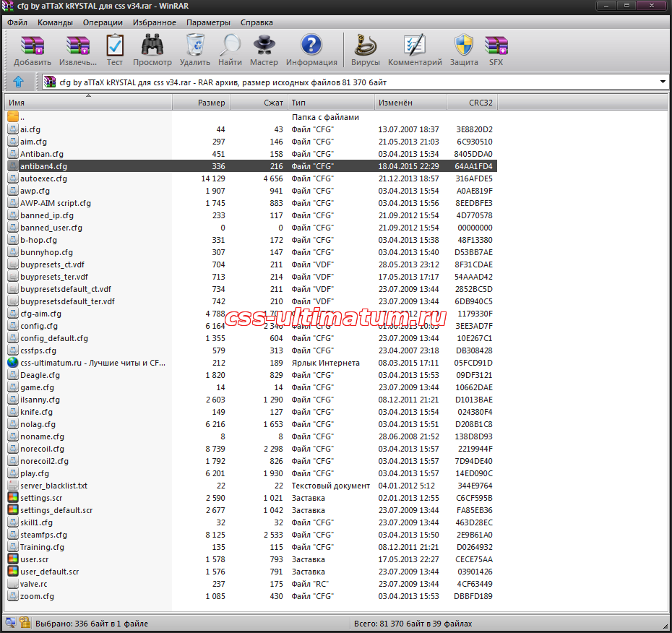Open the Избранное menu

pos(155,22)
